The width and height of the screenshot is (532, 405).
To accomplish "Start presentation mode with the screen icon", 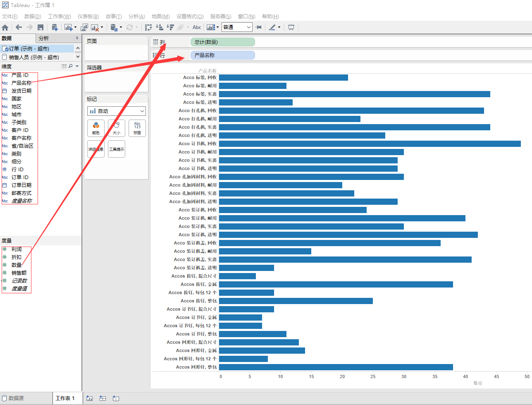I will tap(291, 27).
